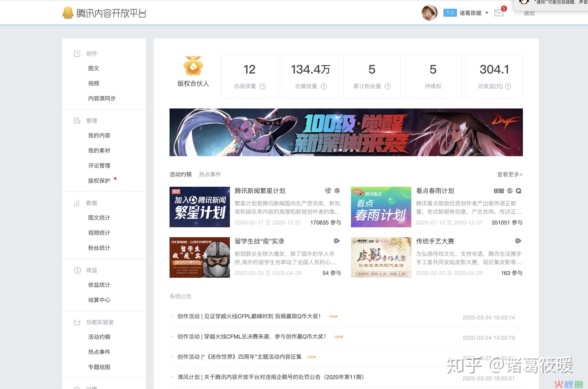
Task: Open 活动约稿 in the sidebar
Action: tap(99, 337)
